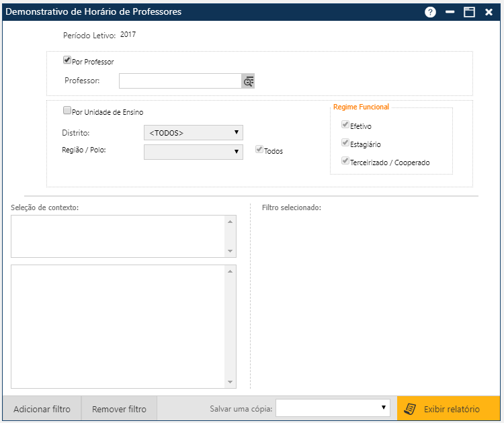Toggle the Terceirizado / Cooperado checkbox

pos(345,161)
